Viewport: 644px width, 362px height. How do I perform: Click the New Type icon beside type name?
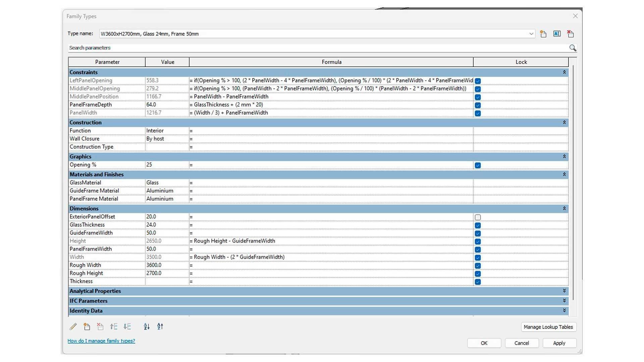(x=543, y=34)
